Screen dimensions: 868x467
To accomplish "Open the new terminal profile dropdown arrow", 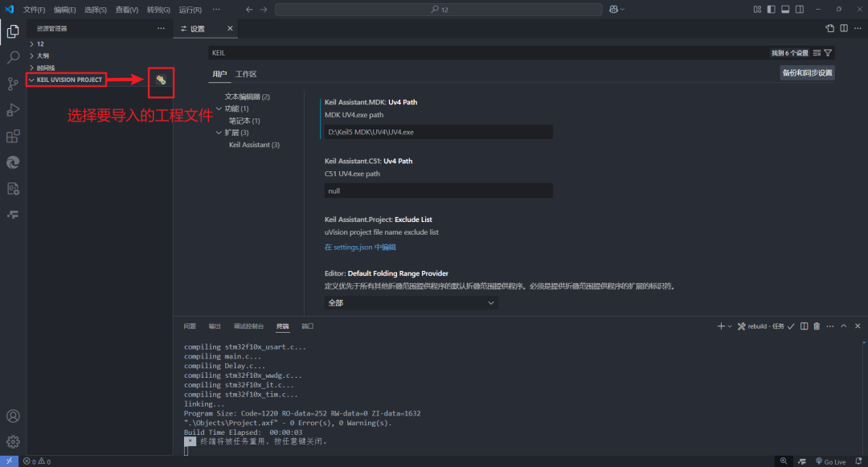I will [x=730, y=326].
